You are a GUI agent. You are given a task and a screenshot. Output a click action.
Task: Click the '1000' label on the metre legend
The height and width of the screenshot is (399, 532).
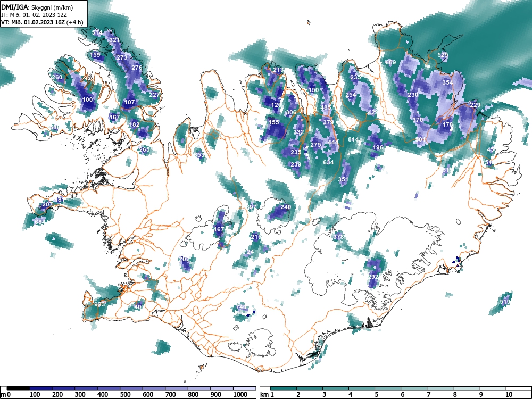(x=240, y=395)
